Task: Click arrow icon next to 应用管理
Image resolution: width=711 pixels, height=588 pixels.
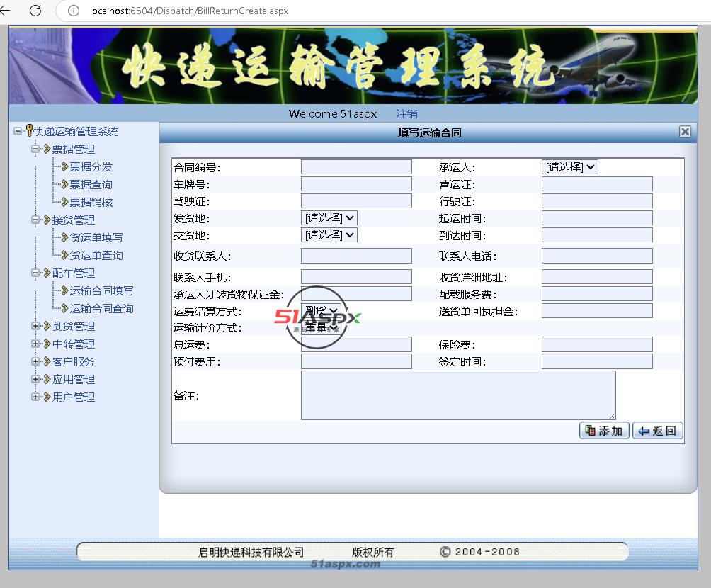Action: pyautogui.click(x=47, y=379)
